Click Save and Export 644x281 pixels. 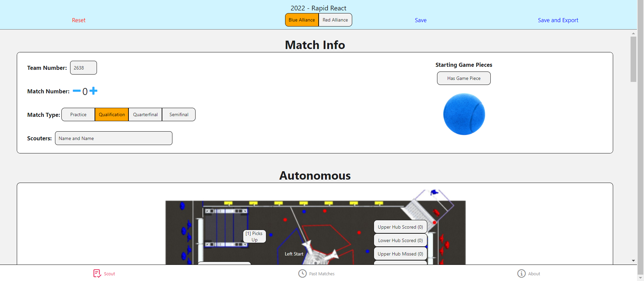tap(558, 20)
